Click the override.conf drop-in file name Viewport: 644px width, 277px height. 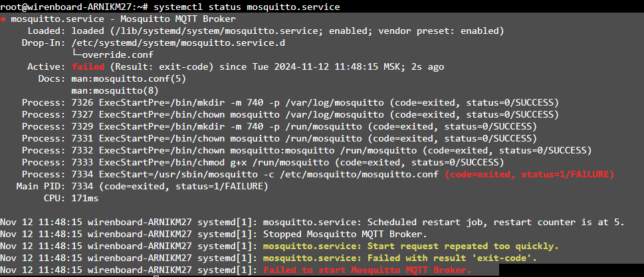[118, 54]
